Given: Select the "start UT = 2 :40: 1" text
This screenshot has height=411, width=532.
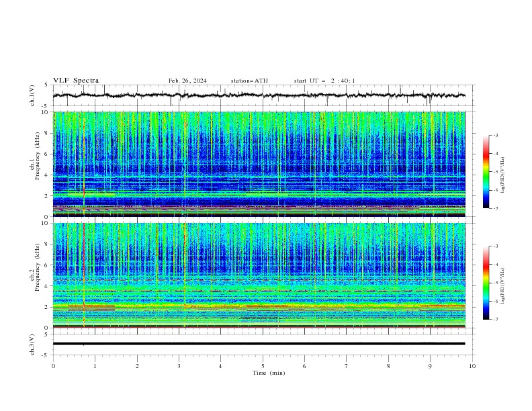Looking at the screenshot, I should tap(324, 81).
